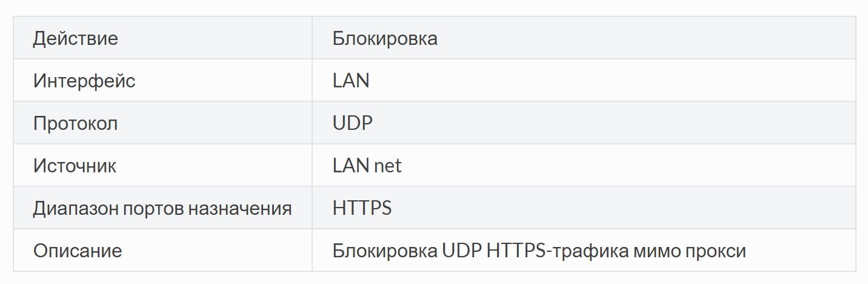Image resolution: width=868 pixels, height=284 pixels.
Task: Click "Диапазон портов назначения" label
Action: 162,208
